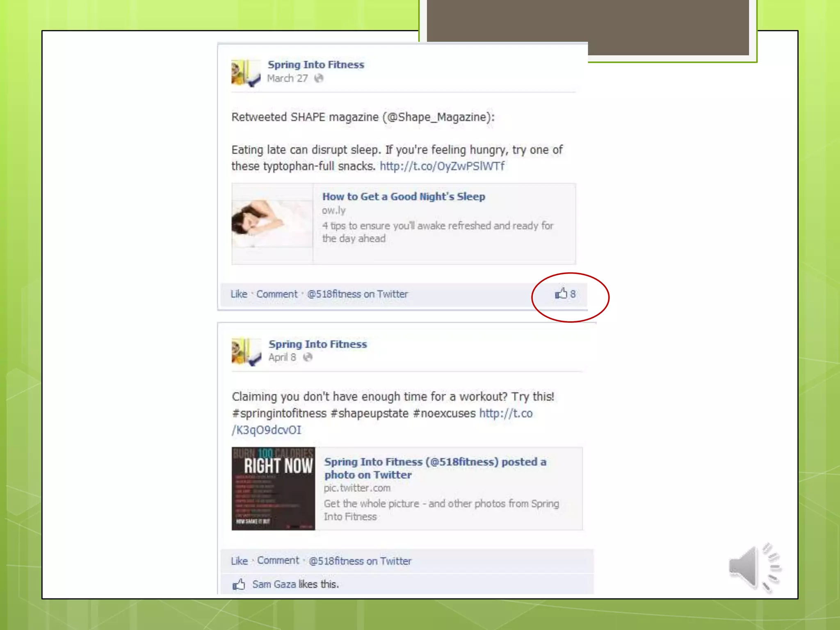Open the Burn 100 Calories Right Now image
The image size is (840, 630).
pos(273,488)
